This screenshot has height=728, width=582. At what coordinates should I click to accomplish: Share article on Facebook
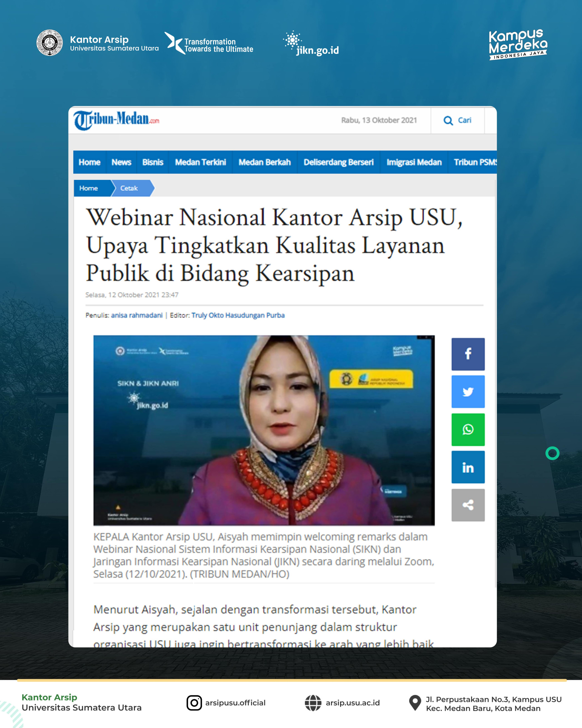pos(468,354)
